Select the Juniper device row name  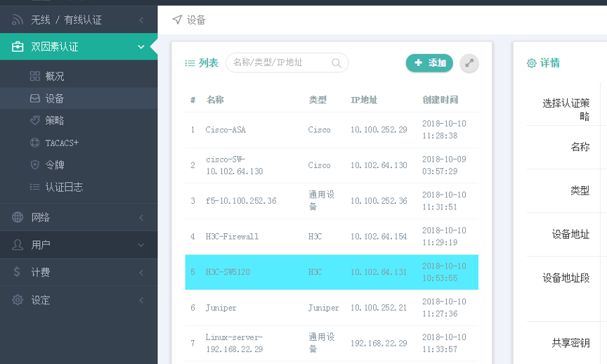(221, 308)
